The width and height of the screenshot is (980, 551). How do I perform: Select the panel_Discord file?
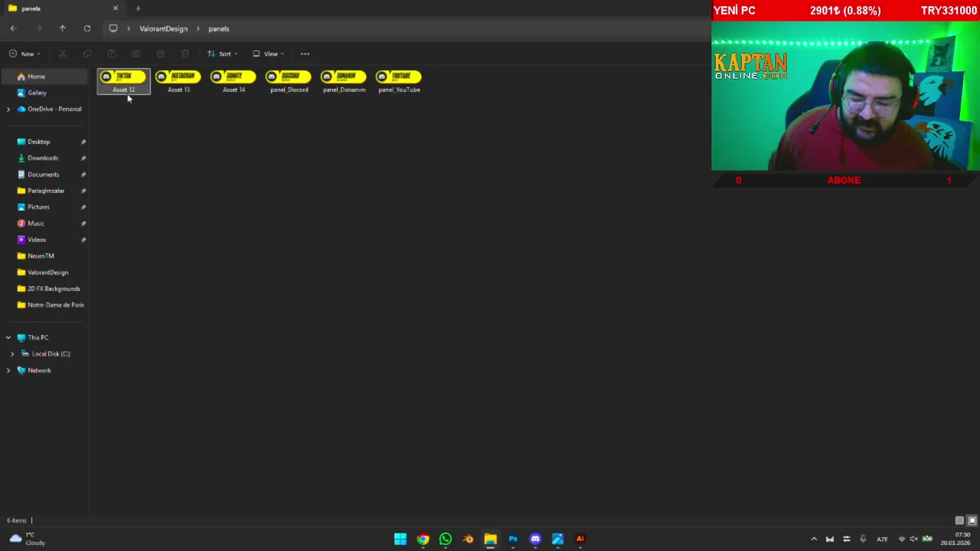pos(289,81)
